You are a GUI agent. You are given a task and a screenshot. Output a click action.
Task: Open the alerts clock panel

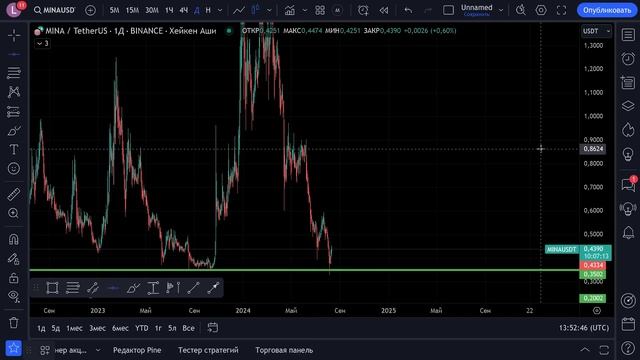click(x=628, y=59)
